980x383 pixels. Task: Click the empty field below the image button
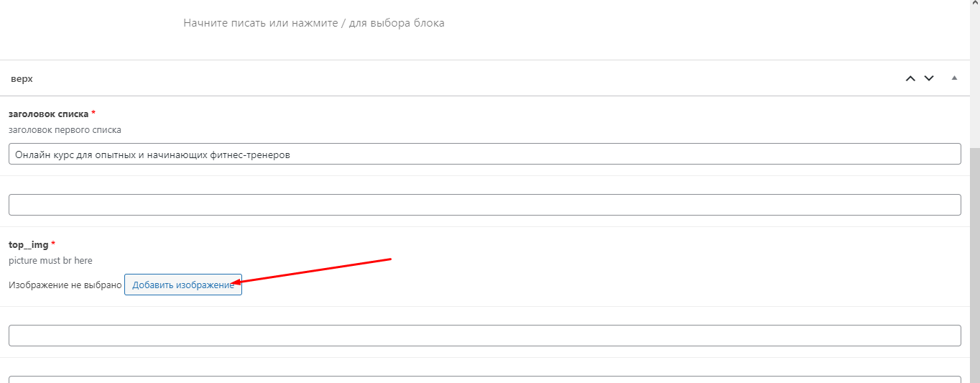(484, 336)
